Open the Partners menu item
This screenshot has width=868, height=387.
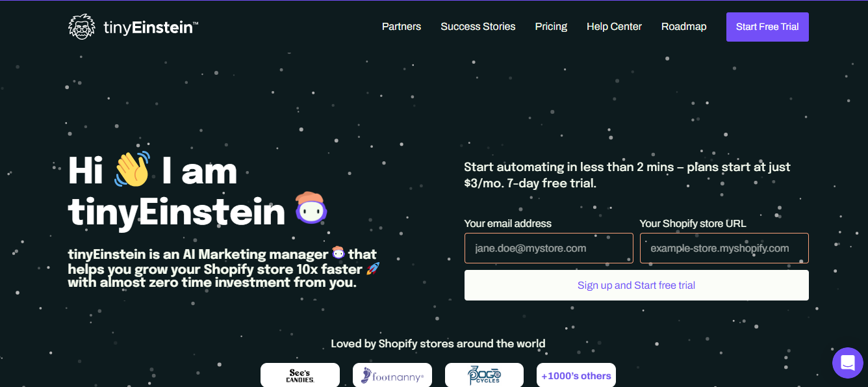click(x=402, y=27)
